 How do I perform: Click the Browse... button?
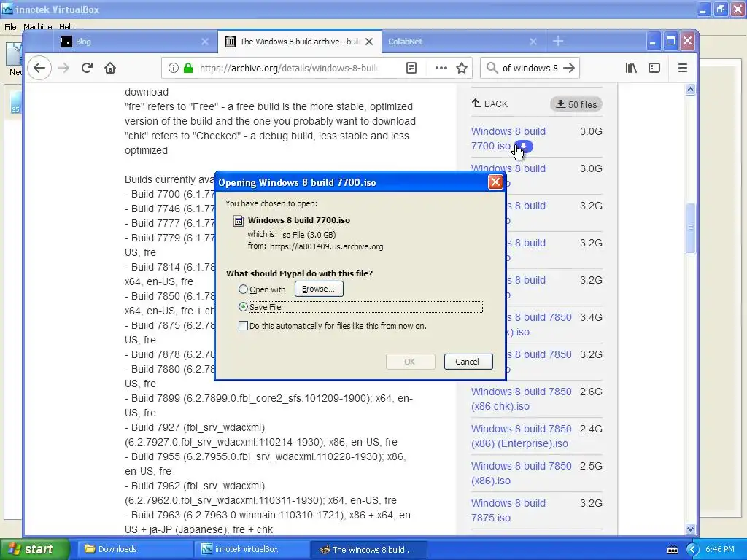(x=319, y=289)
